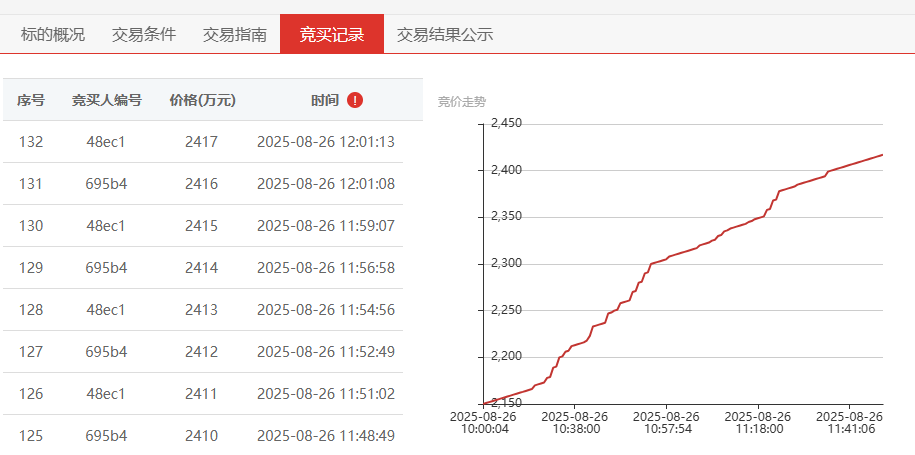Select row number 131

click(x=31, y=184)
